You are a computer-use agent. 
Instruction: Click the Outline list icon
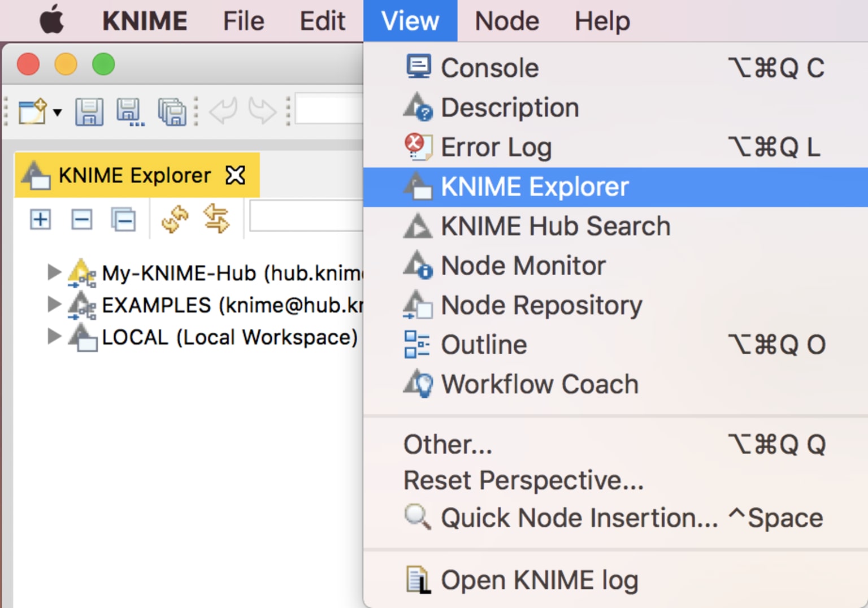417,345
